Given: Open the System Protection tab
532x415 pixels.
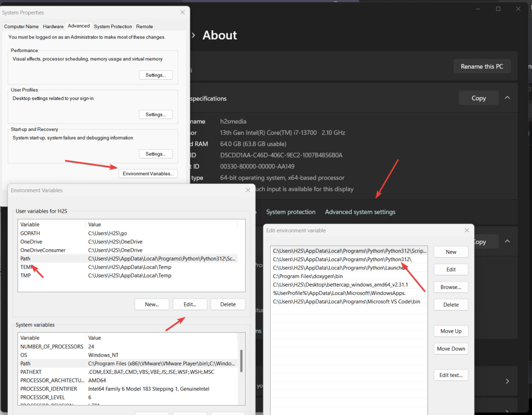Looking at the screenshot, I should point(113,27).
